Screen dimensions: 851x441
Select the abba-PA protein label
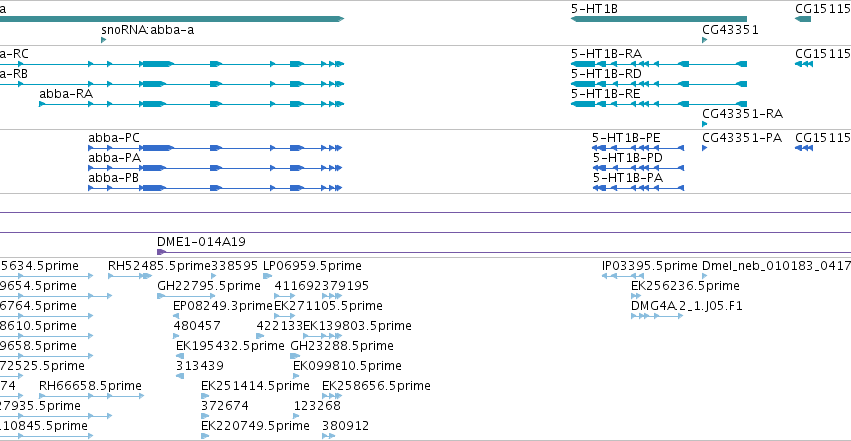(x=115, y=158)
